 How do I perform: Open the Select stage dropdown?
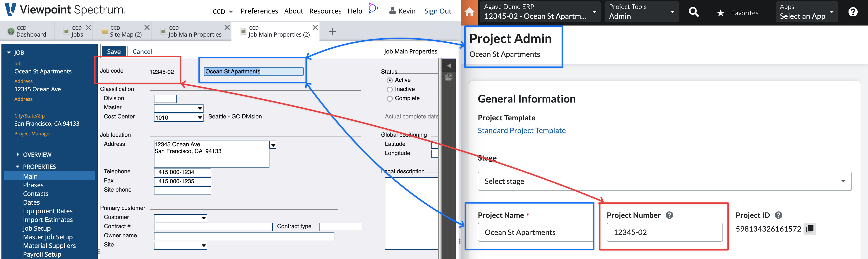click(x=664, y=181)
